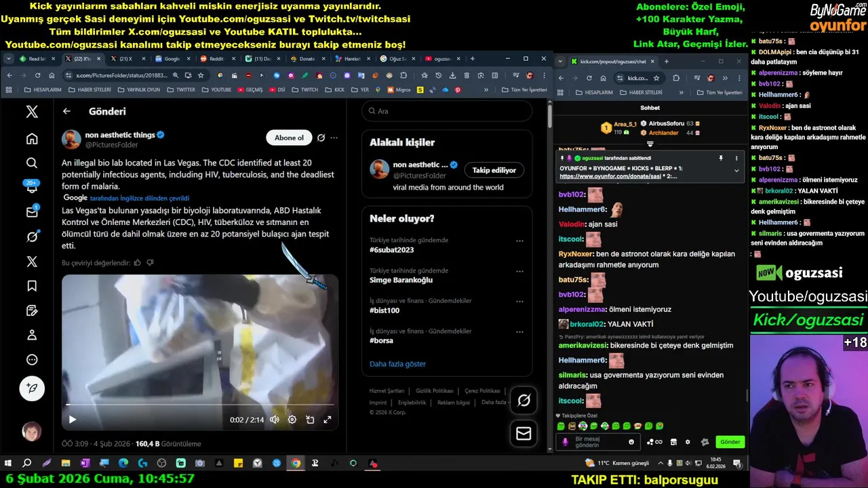Play the post video
The width and height of the screenshot is (868, 488).
coord(73,420)
